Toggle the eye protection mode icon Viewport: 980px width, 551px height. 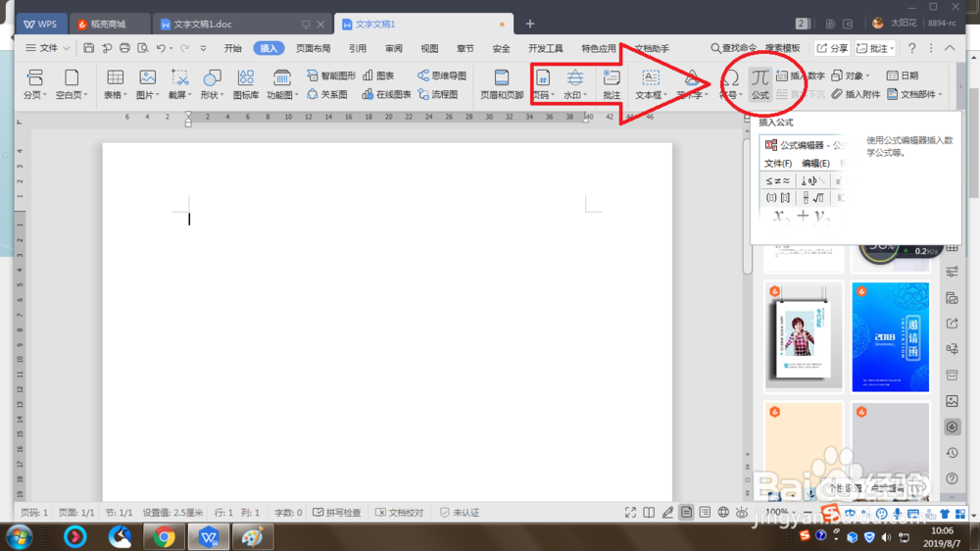[742, 512]
